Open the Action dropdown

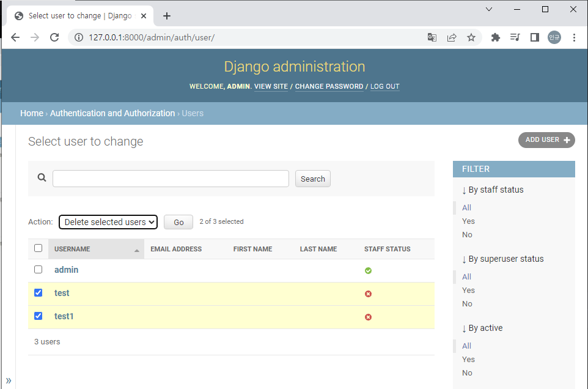coord(108,222)
